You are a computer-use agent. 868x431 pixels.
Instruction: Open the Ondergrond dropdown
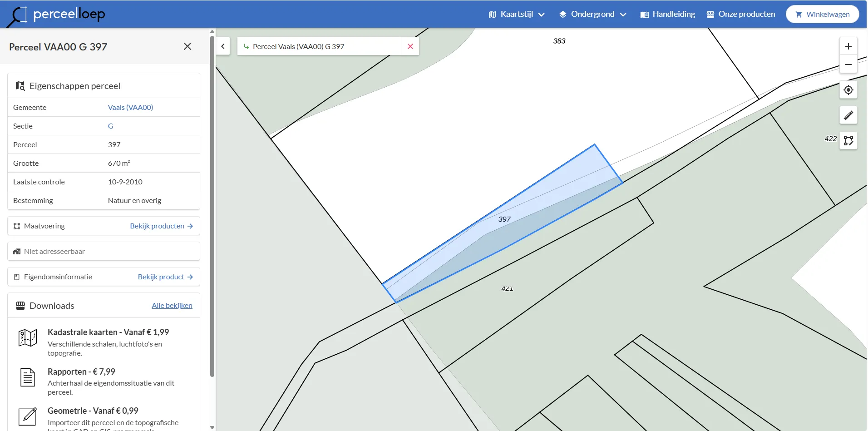[593, 14]
